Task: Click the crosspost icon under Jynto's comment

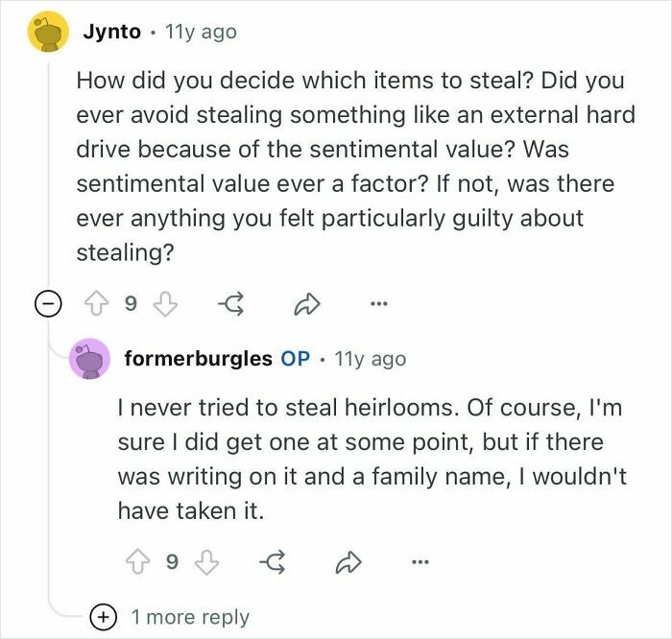Action: (232, 304)
